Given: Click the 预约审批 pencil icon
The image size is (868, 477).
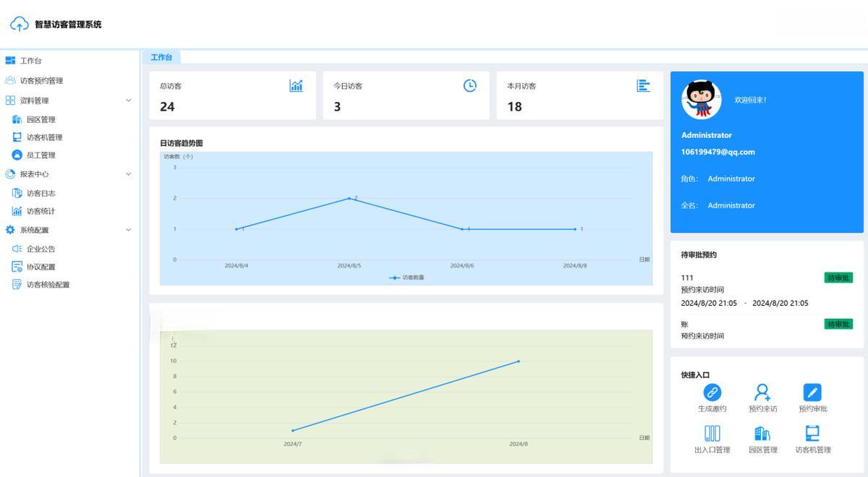Looking at the screenshot, I should coord(812,392).
